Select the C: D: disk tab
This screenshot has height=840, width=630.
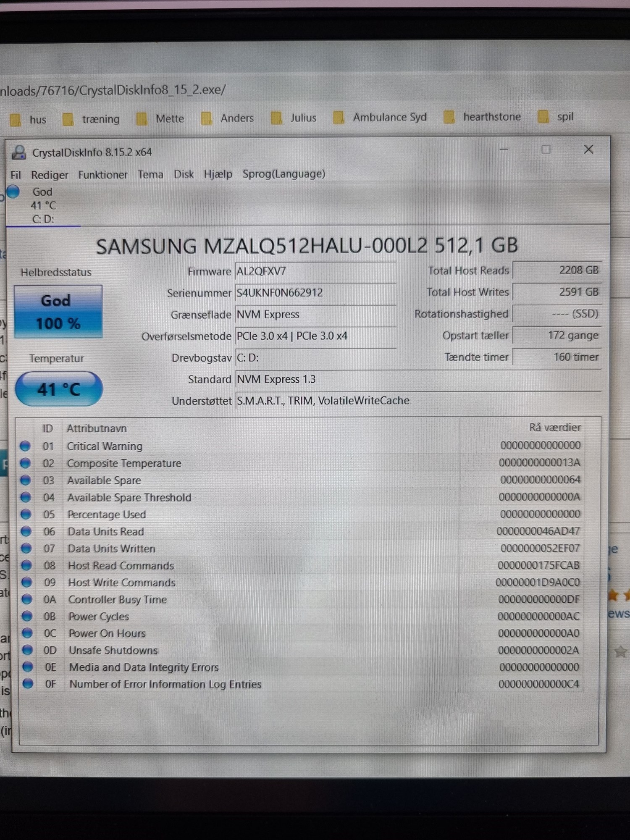point(43,205)
